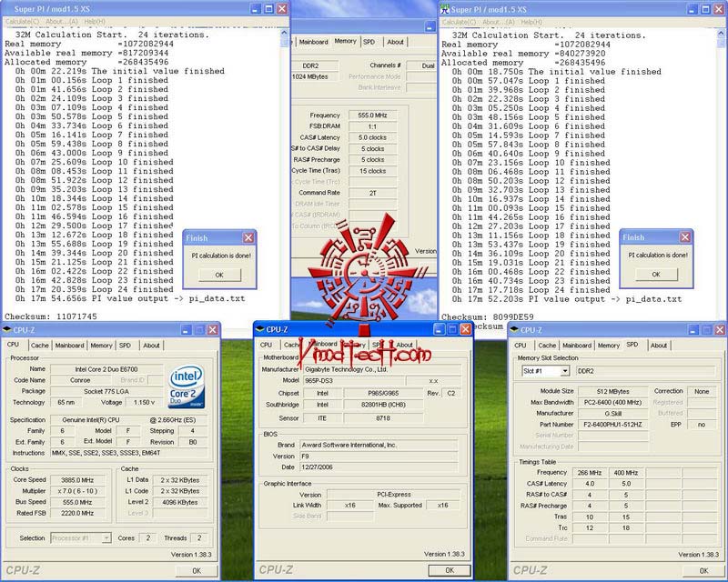The width and height of the screenshot is (728, 582).
Task: Select About tab in middle CPU-Z
Action: tap(404, 345)
